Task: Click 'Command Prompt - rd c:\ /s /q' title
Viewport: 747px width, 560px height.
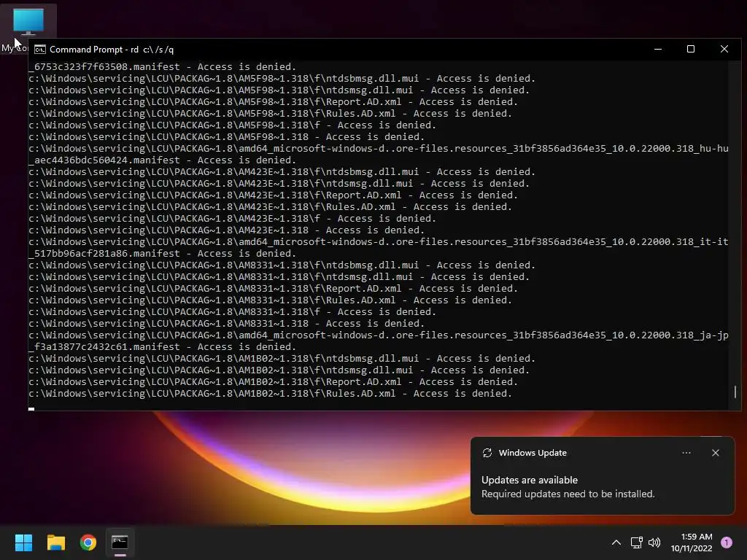Action: [x=112, y=50]
